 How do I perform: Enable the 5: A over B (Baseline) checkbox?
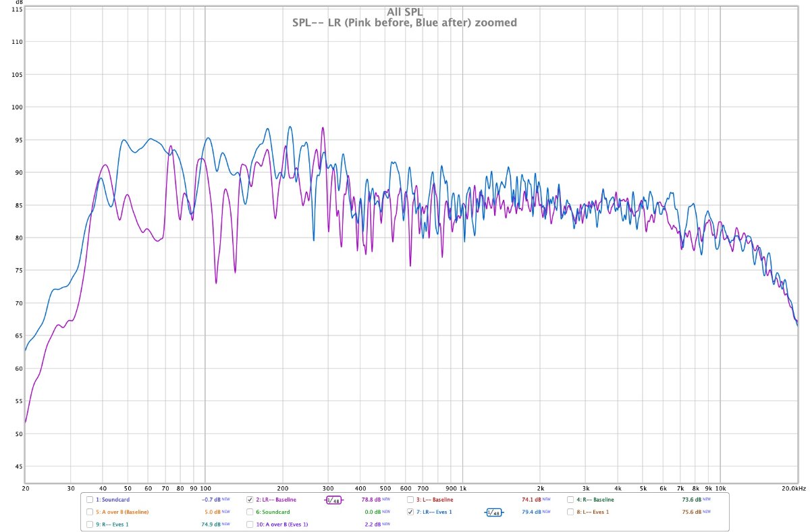pos(90,512)
